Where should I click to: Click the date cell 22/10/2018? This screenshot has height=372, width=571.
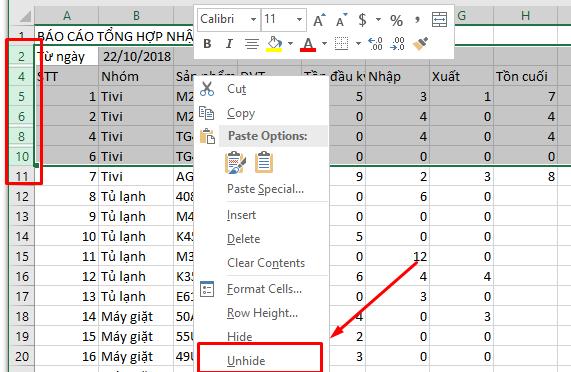click(x=136, y=56)
